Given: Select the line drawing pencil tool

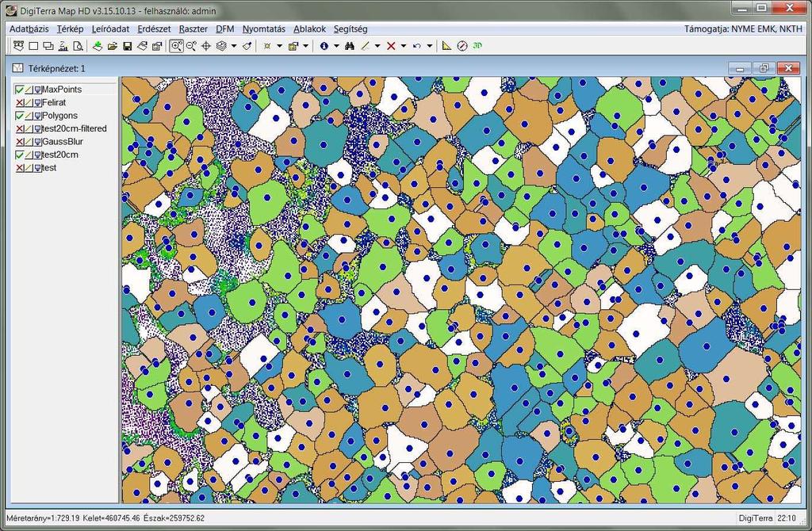Looking at the screenshot, I should click(x=365, y=46).
